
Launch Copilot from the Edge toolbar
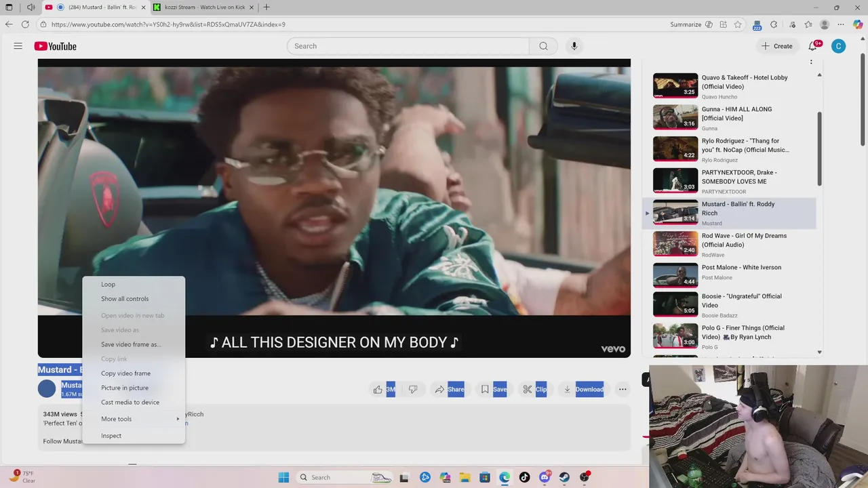[858, 24]
